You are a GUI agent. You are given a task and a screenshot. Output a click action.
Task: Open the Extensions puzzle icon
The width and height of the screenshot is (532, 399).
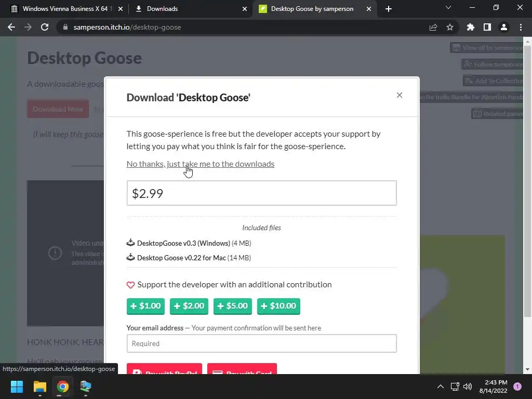(471, 27)
